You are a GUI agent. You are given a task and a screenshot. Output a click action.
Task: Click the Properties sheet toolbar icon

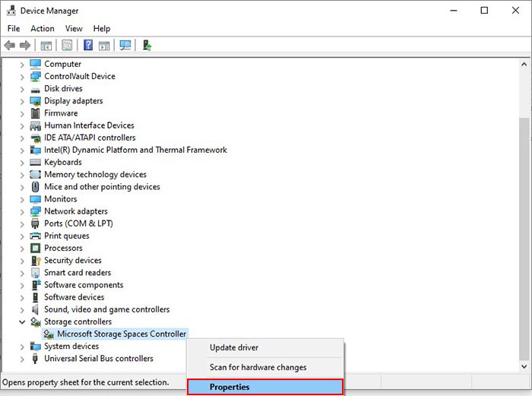[x=67, y=45]
